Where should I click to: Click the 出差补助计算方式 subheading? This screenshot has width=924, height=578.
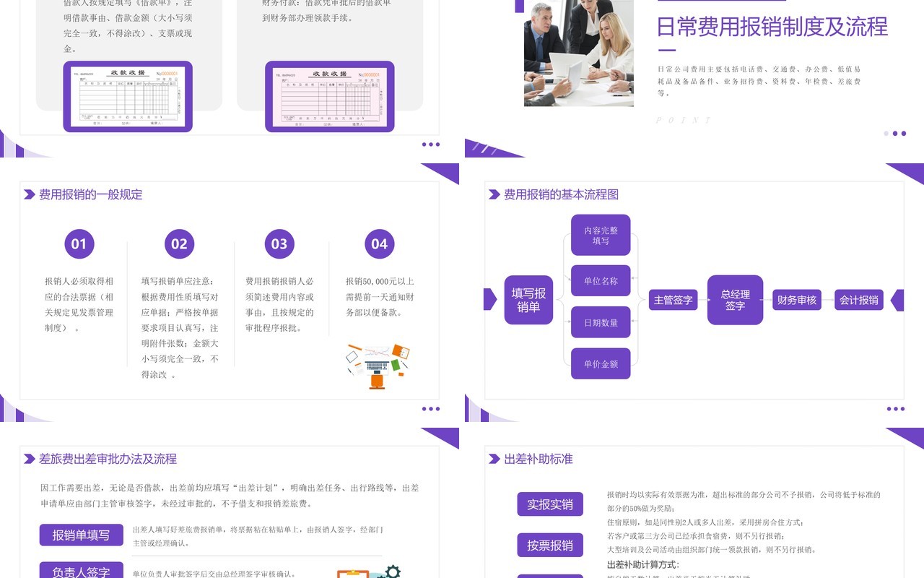tap(643, 564)
